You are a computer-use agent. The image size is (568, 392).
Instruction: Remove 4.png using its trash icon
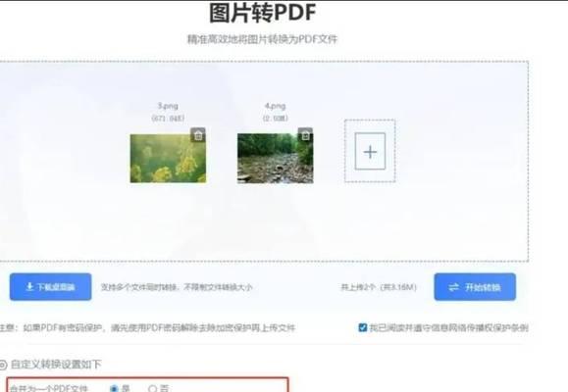tap(305, 135)
